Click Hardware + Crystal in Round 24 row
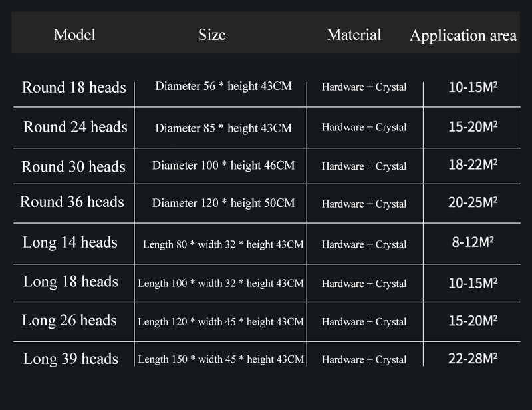Screen dimensions: 532x410 (x=364, y=128)
